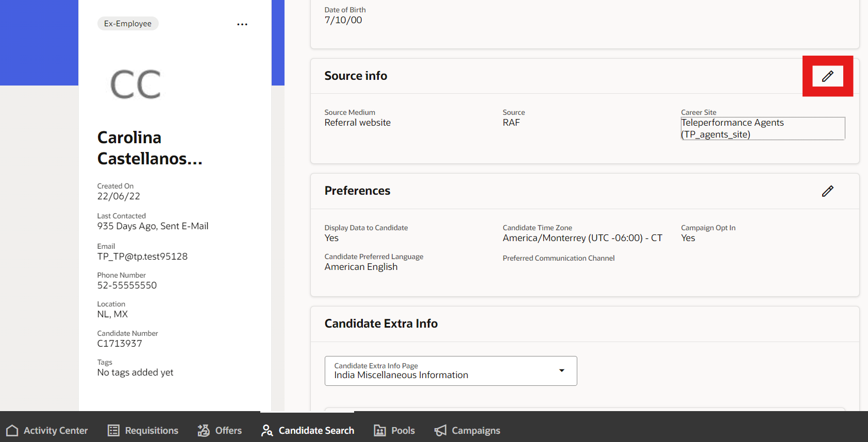The image size is (868, 442).
Task: Expand the Candidate Extra Info Page dropdown
Action: 451,371
